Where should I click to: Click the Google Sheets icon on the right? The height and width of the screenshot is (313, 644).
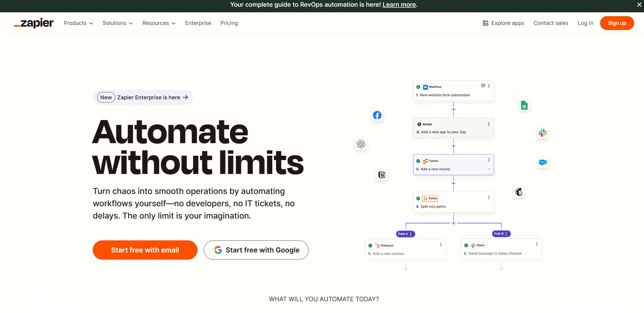(x=524, y=105)
